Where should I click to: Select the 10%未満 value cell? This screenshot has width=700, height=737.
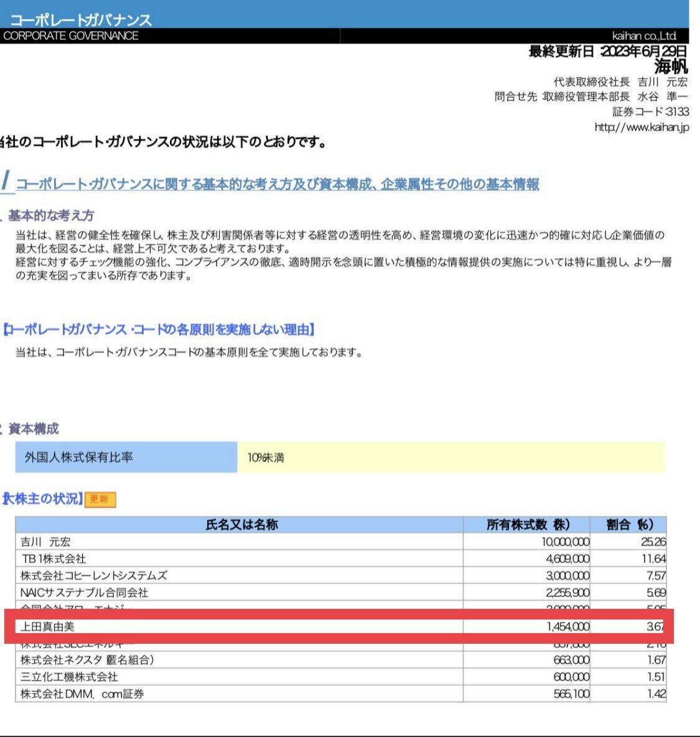266,458
